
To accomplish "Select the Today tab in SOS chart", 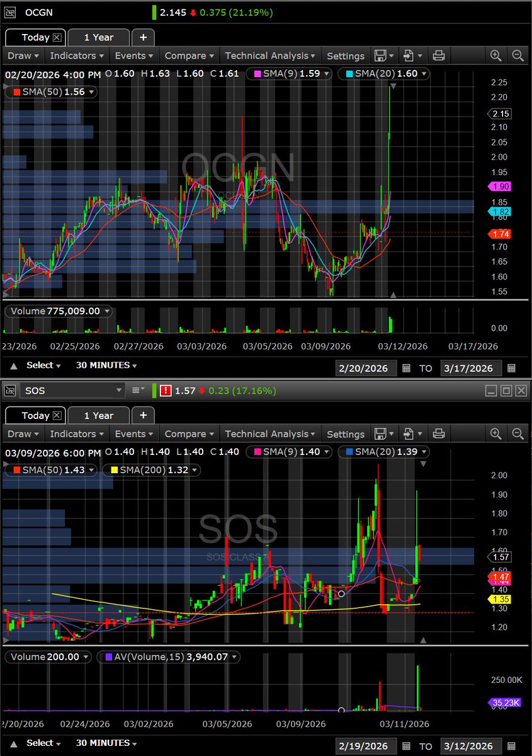I will [35, 415].
